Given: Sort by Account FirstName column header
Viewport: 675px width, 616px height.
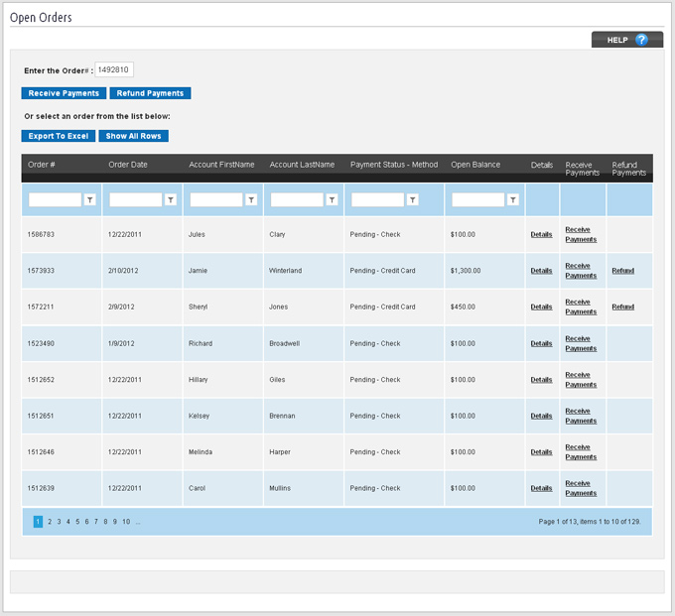Looking at the screenshot, I should (x=221, y=165).
